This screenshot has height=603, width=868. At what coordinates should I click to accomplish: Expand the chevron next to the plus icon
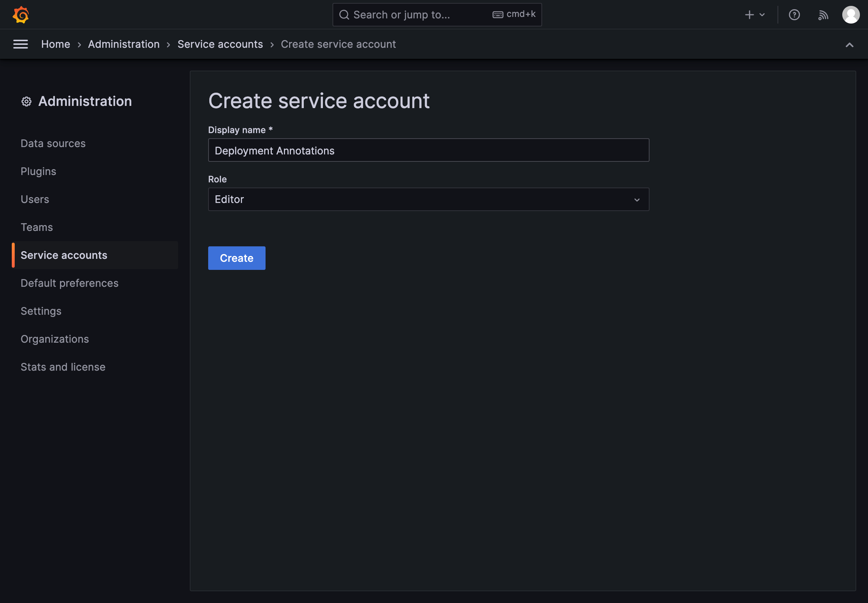coord(762,14)
